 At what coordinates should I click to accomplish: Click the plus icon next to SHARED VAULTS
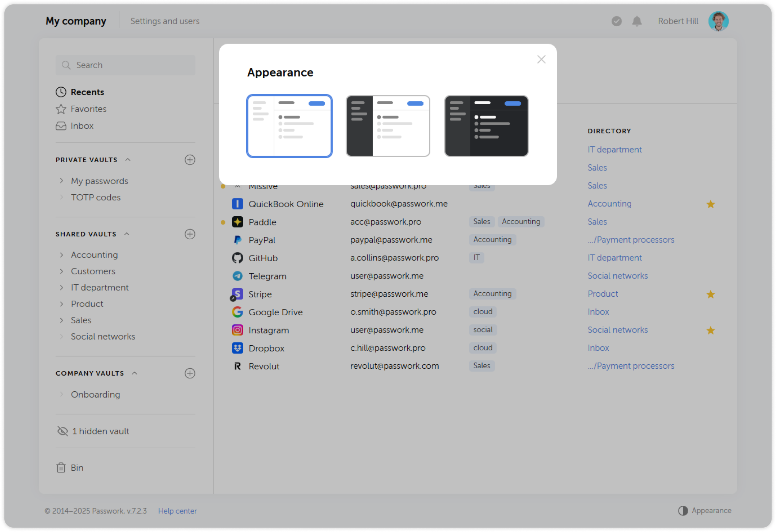190,234
